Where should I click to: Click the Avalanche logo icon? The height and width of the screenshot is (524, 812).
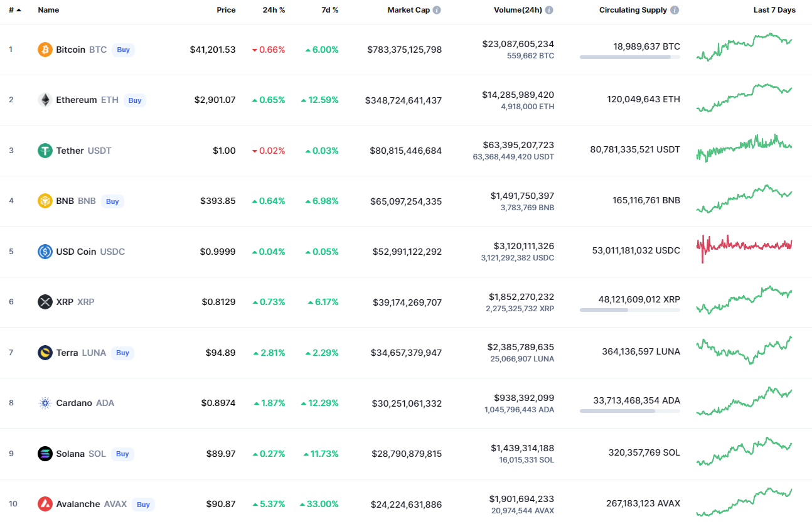(45, 504)
